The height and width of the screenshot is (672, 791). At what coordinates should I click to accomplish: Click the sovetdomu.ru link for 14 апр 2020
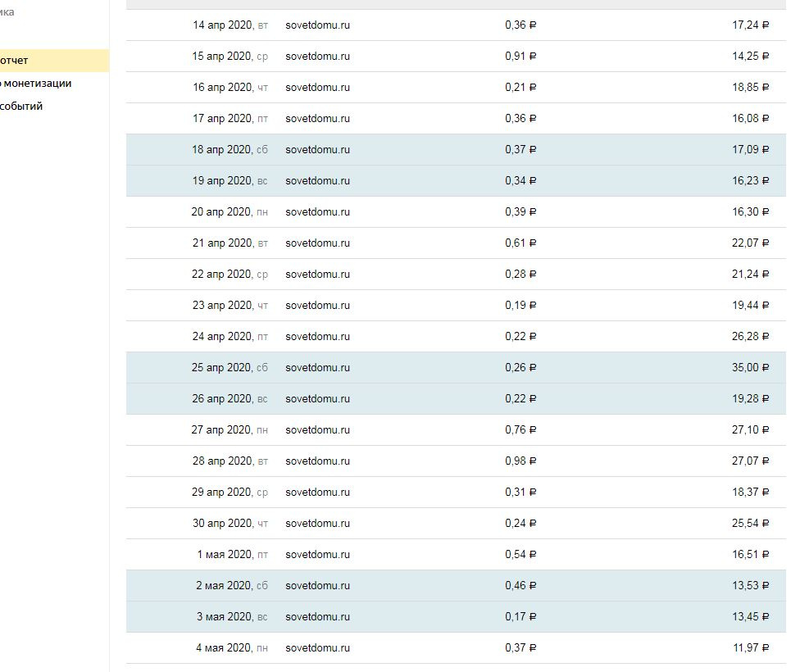pos(317,25)
